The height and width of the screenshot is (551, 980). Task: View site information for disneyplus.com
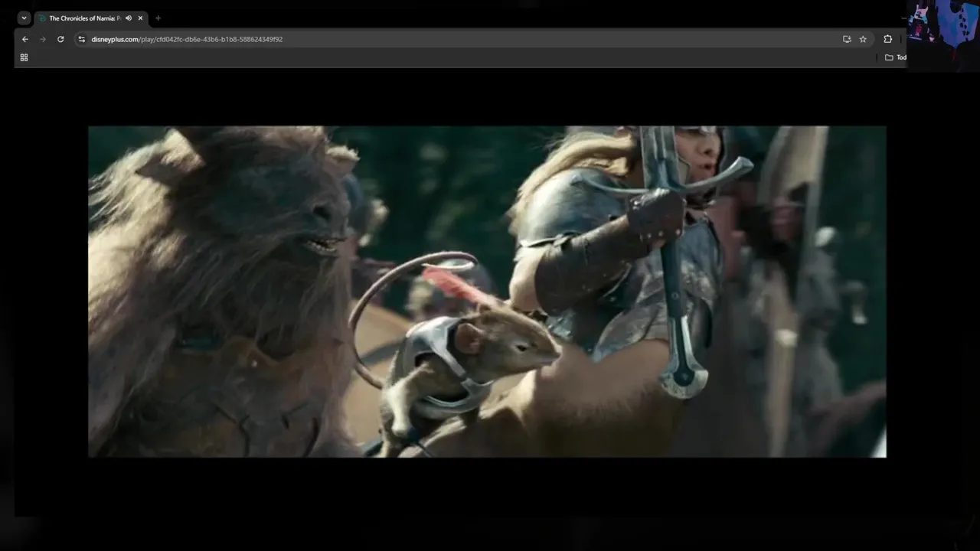tap(82, 39)
